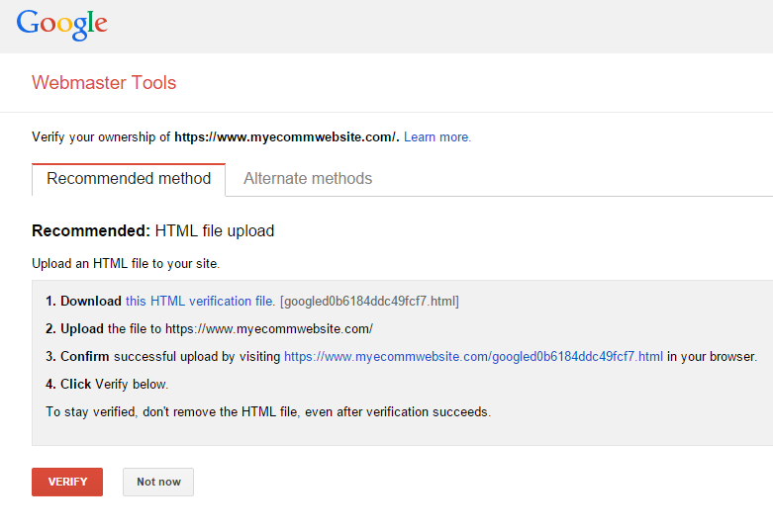Switch to the Recommended method tab
The width and height of the screenshot is (773, 532).
(x=129, y=179)
